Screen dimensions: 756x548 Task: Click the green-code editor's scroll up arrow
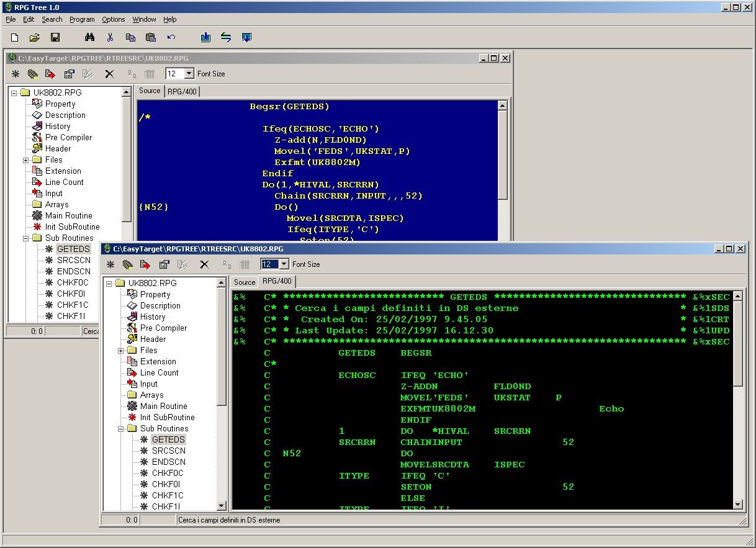click(738, 296)
